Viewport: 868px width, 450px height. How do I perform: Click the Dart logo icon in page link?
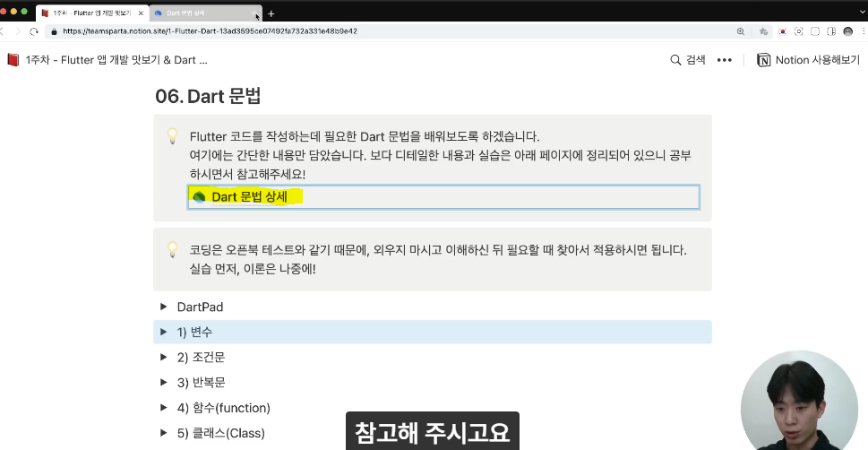[x=199, y=197]
